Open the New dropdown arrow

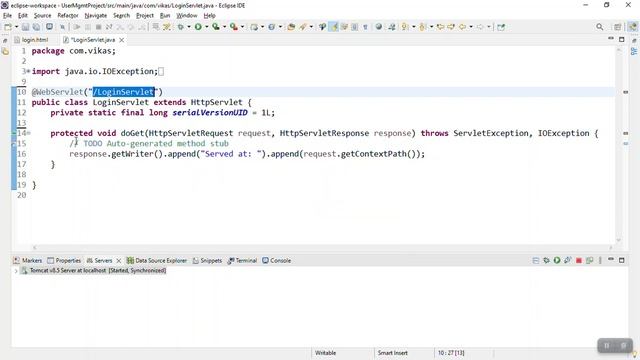[x=16, y=27]
